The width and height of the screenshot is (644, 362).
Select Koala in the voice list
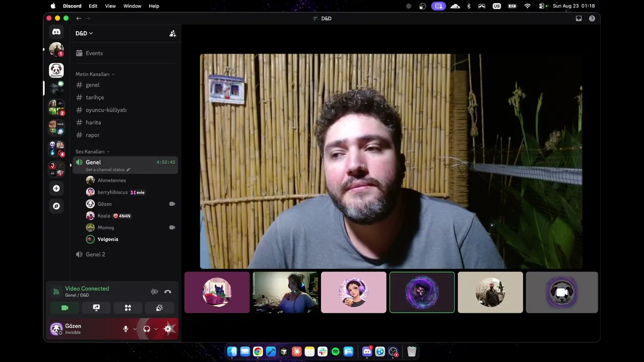coord(131,216)
